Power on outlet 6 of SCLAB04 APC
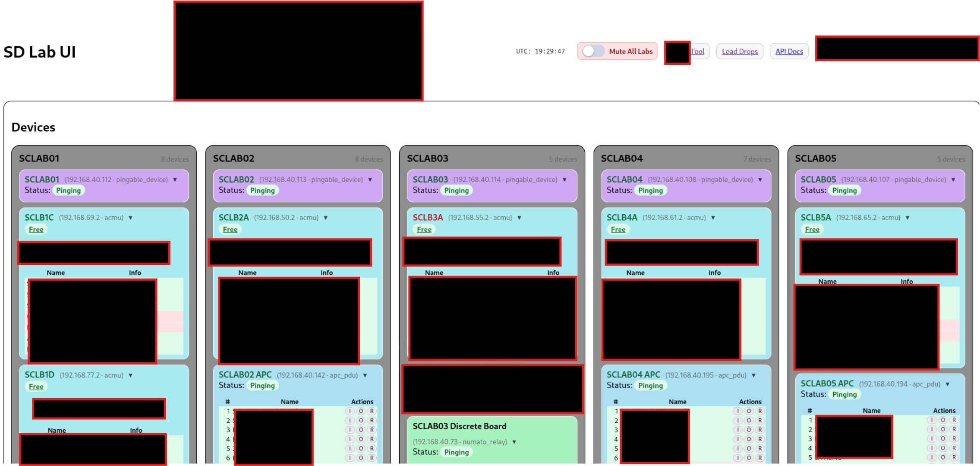Image resolution: width=980 pixels, height=466 pixels. (738, 457)
